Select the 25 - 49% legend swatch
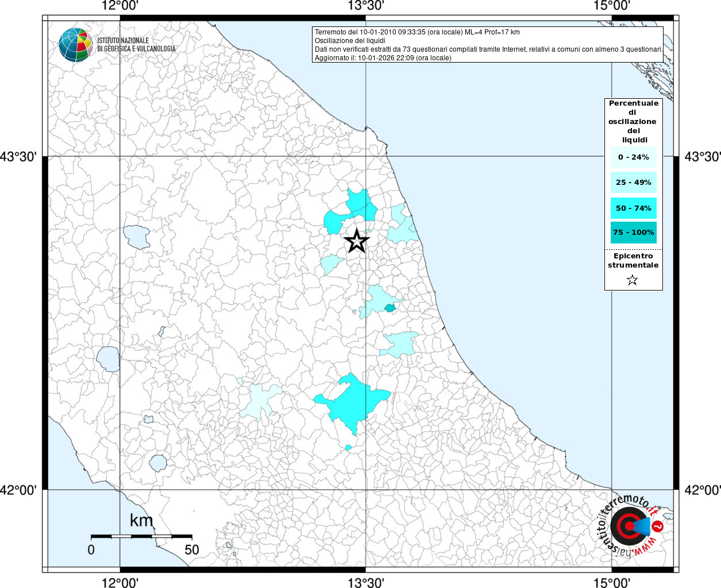The image size is (721, 588). click(x=633, y=183)
